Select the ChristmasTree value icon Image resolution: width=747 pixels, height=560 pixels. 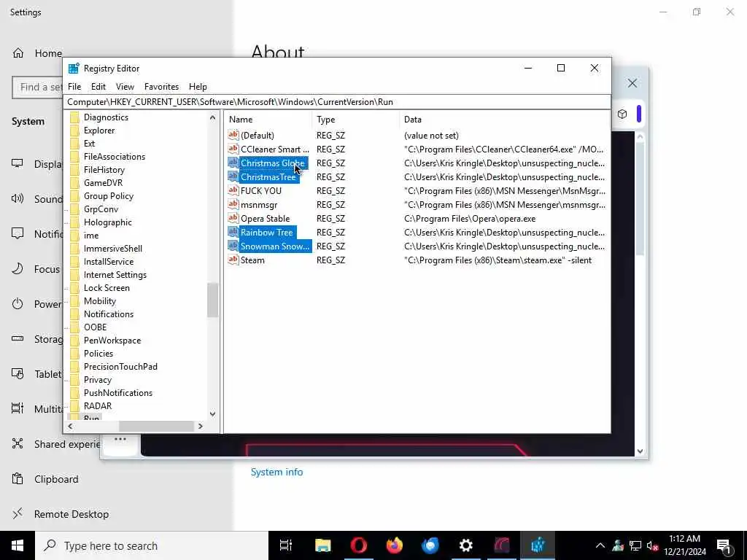click(233, 176)
